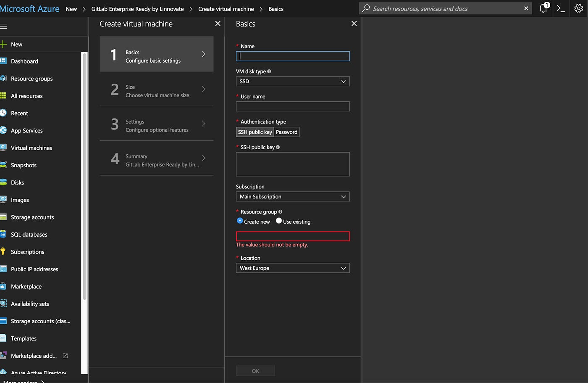The width and height of the screenshot is (588, 383).
Task: Open the VM disk type dropdown
Action: pyautogui.click(x=293, y=82)
